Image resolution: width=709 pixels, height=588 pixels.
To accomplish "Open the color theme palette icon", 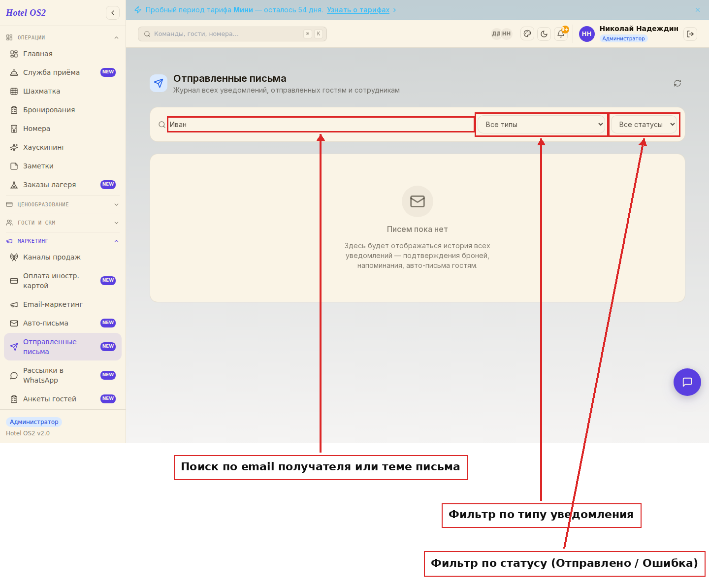I will (x=527, y=34).
